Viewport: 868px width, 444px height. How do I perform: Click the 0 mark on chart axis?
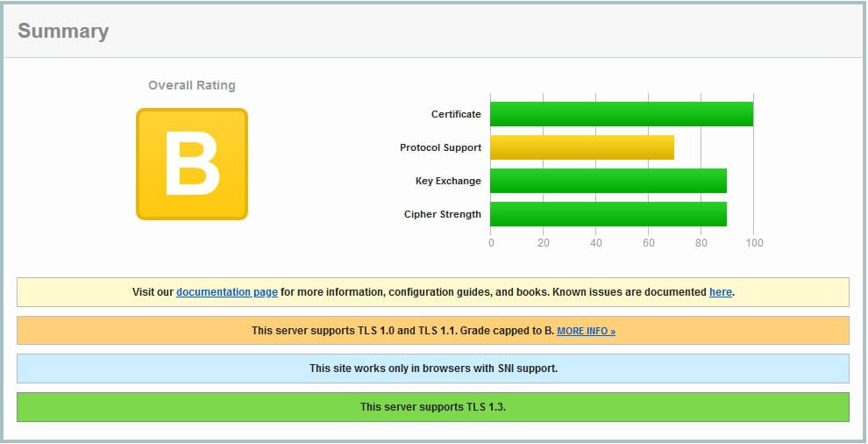tap(491, 243)
